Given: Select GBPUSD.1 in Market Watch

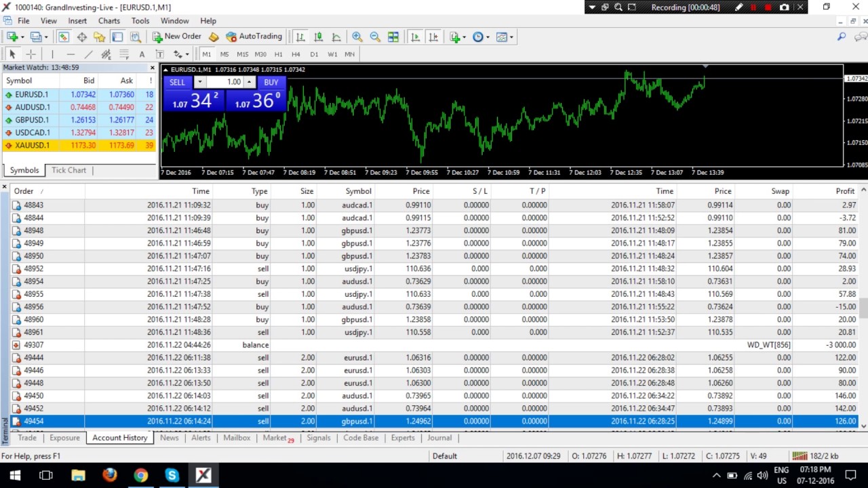Looking at the screenshot, I should pos(79,120).
